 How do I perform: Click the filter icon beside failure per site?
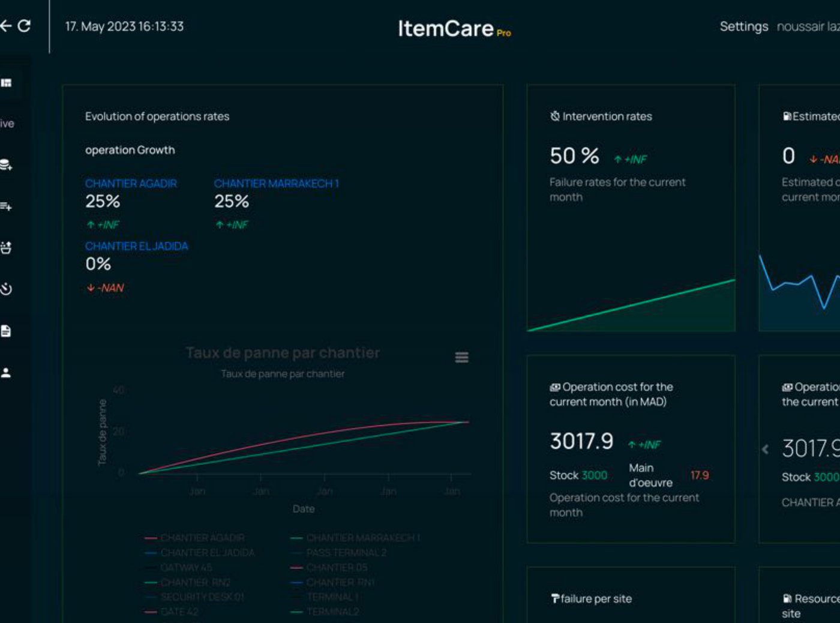click(555, 598)
